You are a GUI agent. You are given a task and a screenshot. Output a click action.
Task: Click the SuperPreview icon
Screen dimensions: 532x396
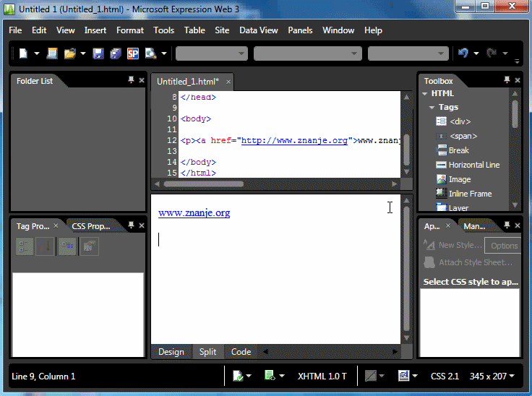click(x=133, y=53)
